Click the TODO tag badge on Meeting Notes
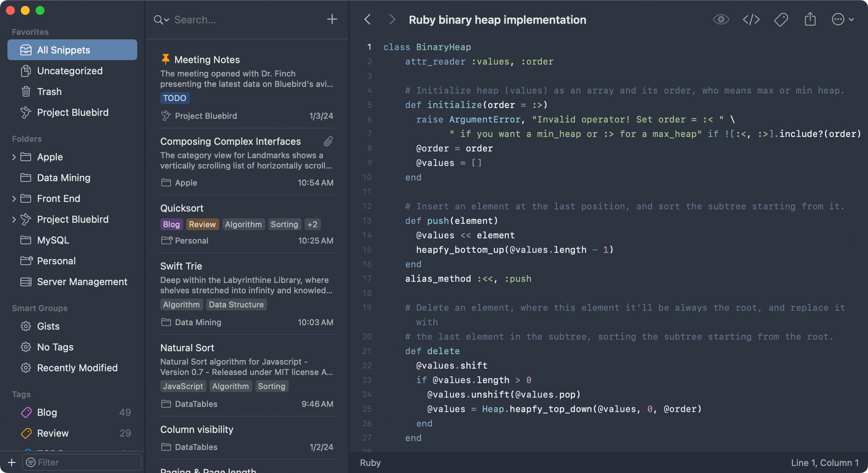This screenshot has height=473, width=868. 174,98
